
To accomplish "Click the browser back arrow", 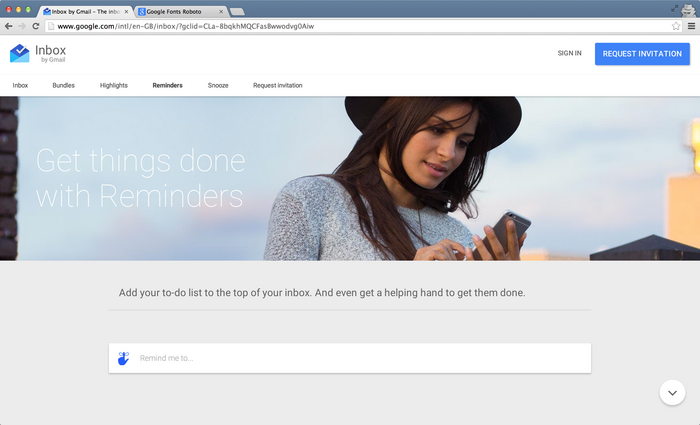I will (8, 26).
